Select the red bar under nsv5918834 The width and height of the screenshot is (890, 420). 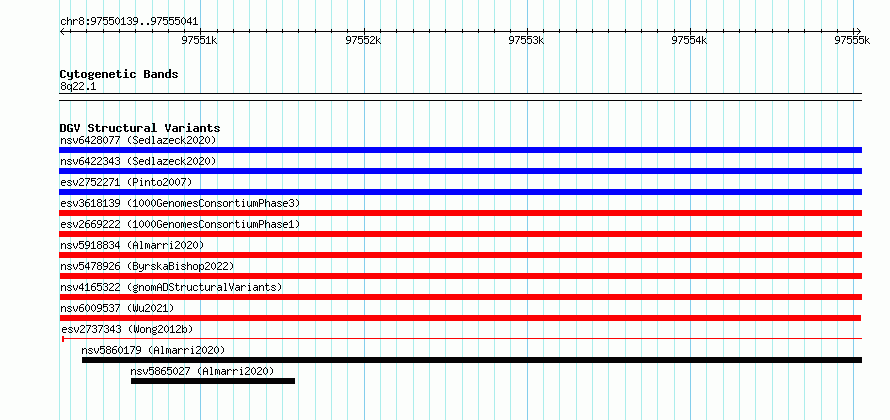click(x=460, y=255)
